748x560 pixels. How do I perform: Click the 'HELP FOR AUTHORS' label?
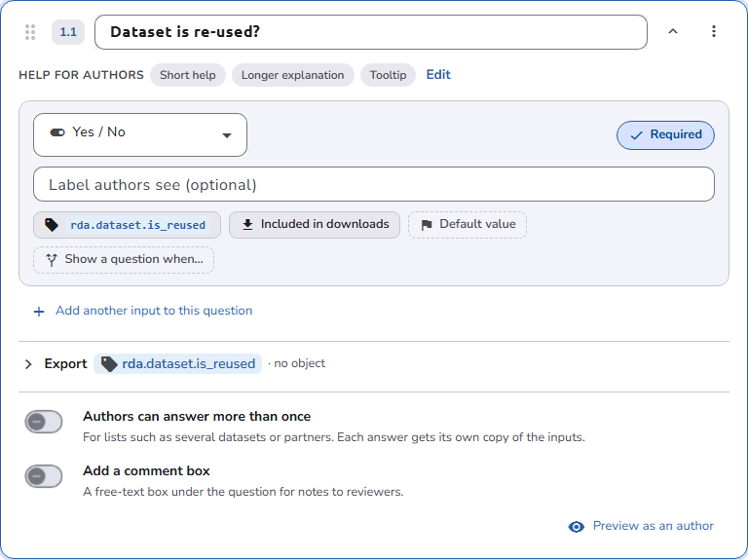click(x=81, y=75)
